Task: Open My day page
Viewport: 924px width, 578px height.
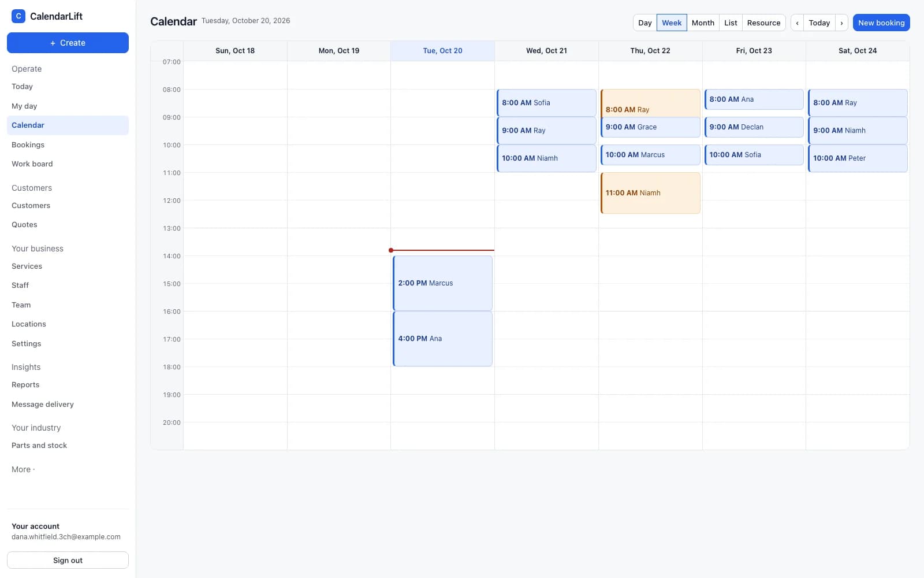Action: pos(68,106)
